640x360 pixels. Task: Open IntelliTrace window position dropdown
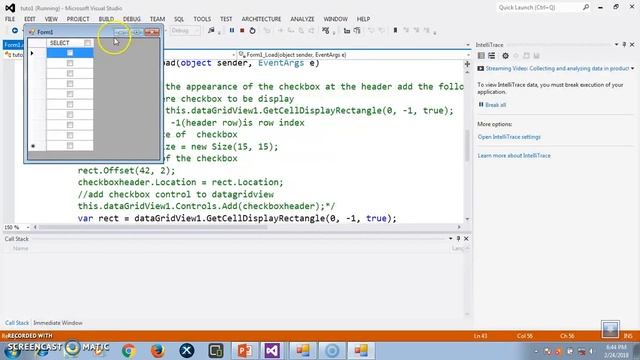[x=616, y=44]
